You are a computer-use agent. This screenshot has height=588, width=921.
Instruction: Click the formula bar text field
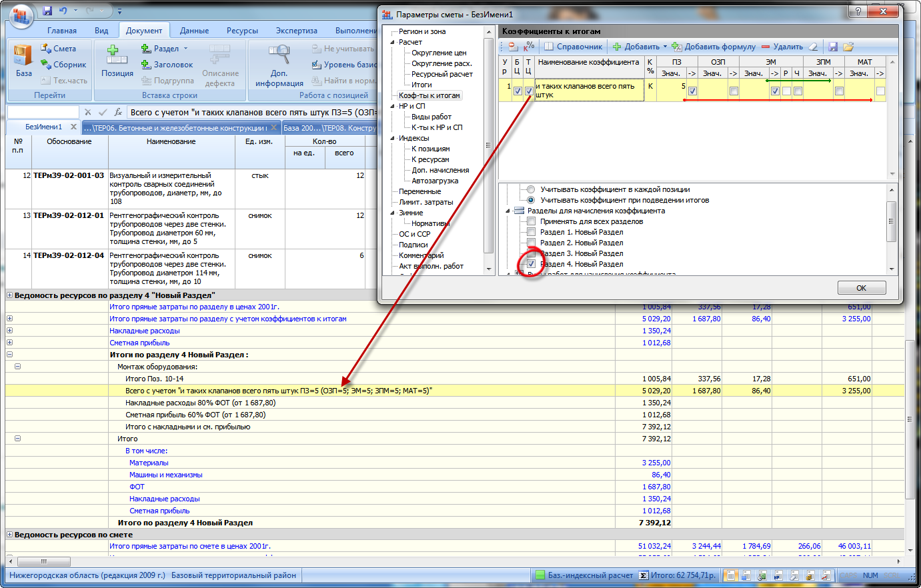coord(252,112)
